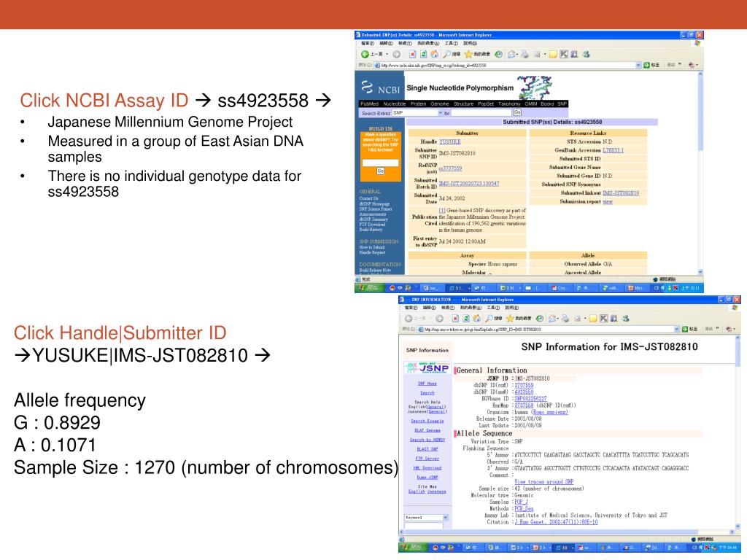This screenshot has width=747, height=560.
Task: Select Taxonomy in NCBI black navigation bar
Action: tap(509, 104)
